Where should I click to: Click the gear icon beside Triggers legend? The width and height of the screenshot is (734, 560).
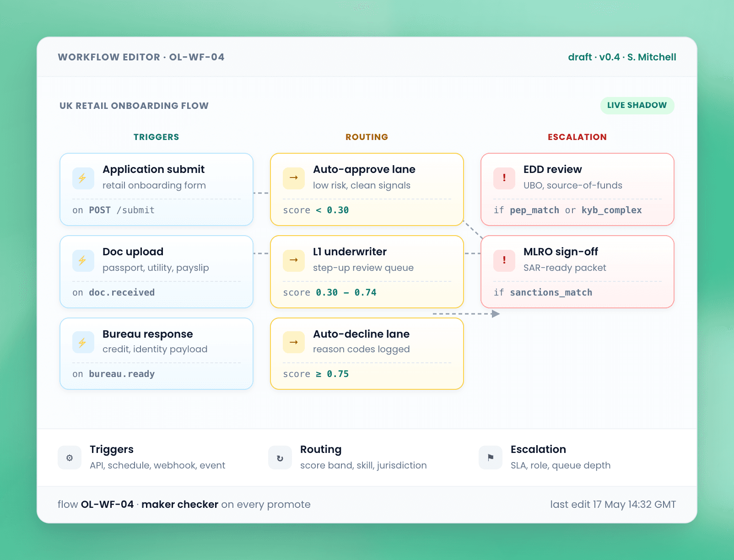coord(70,458)
